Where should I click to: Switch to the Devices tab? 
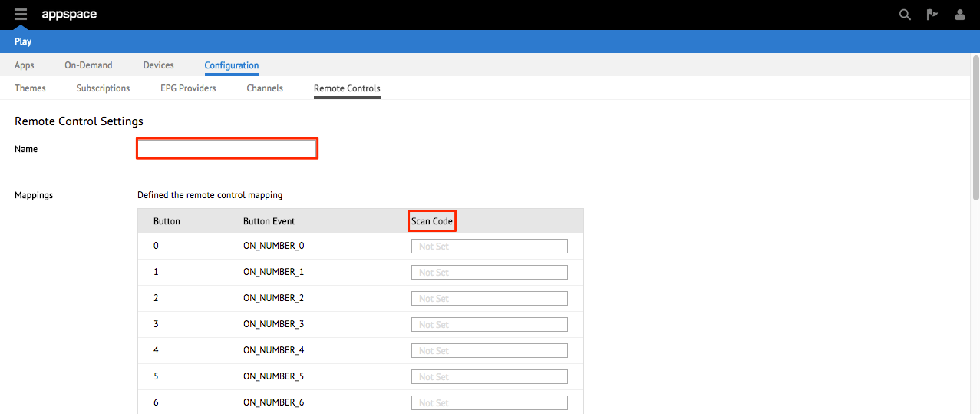(159, 65)
